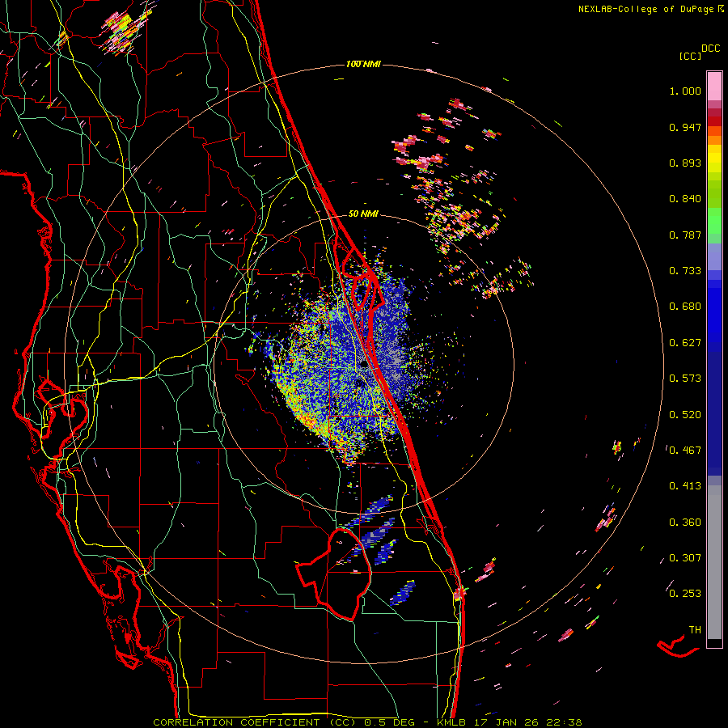Select the 0.467 scale value

click(685, 451)
